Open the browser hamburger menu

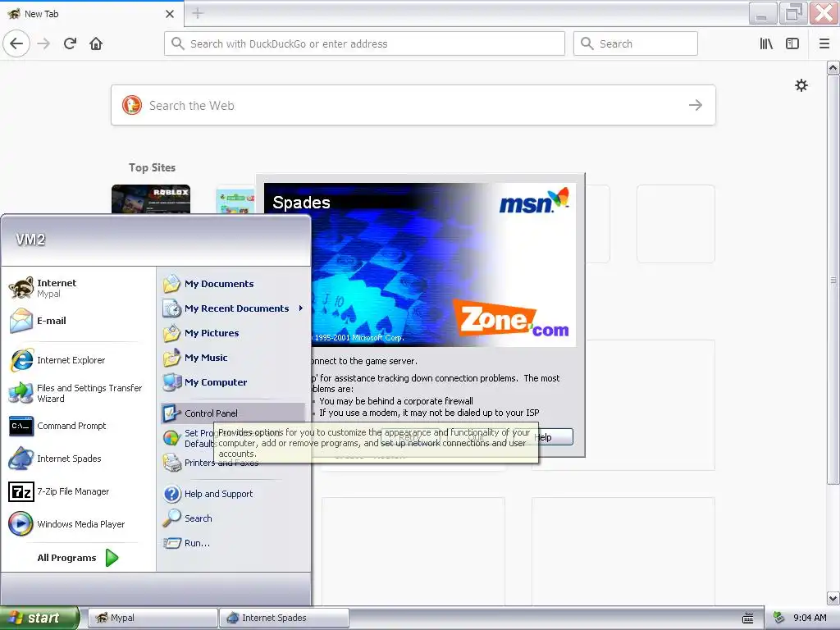coord(824,43)
